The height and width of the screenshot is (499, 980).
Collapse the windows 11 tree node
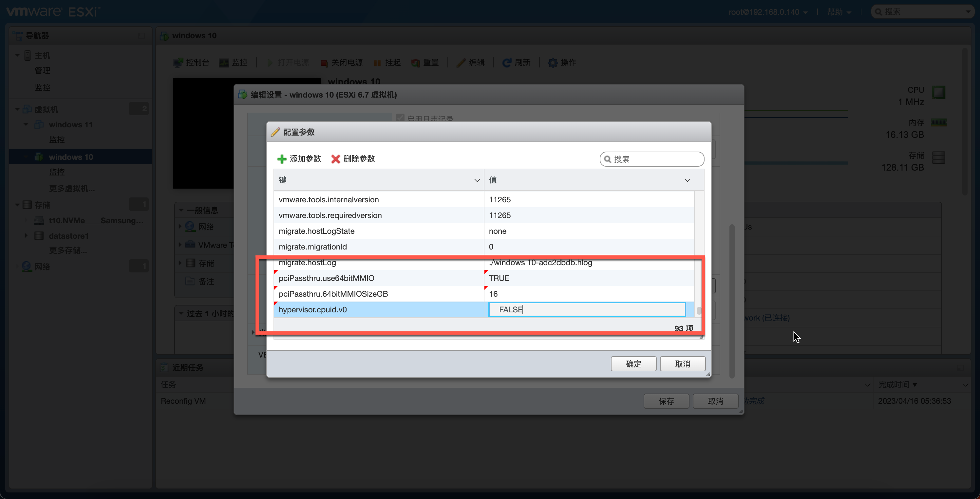[26, 125]
